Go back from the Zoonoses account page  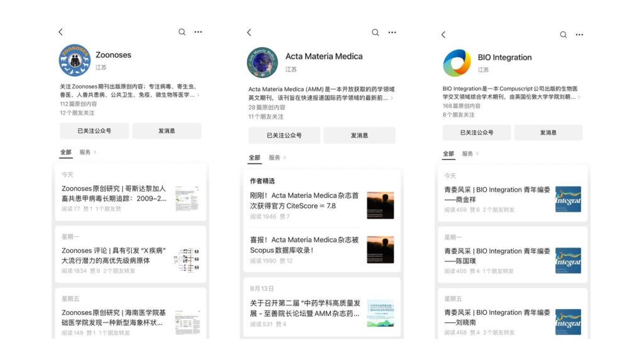point(61,32)
